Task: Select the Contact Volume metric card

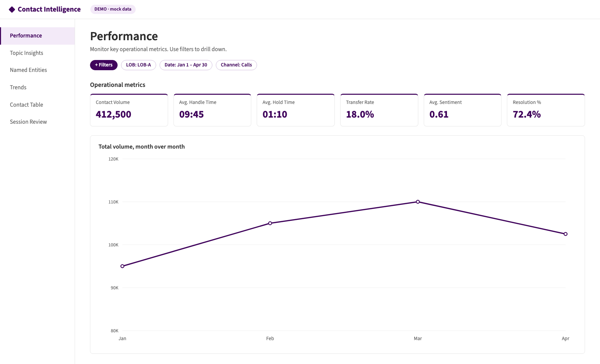Action: click(x=129, y=110)
